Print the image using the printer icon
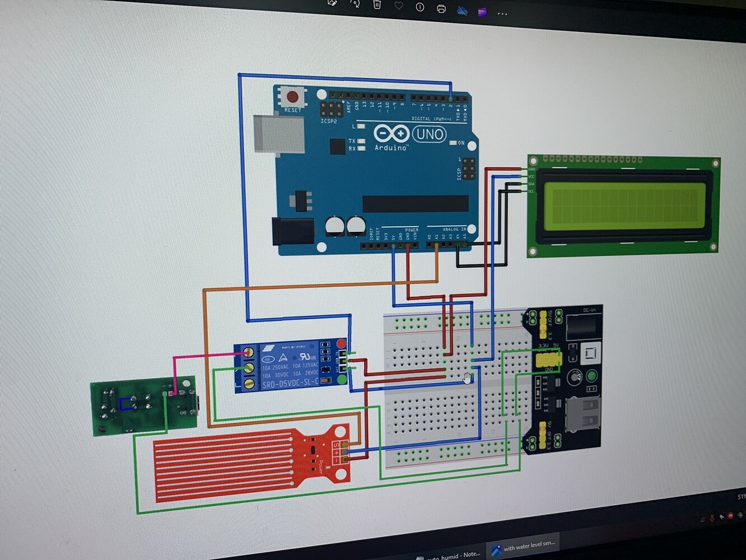Image resolution: width=746 pixels, height=560 pixels. click(x=441, y=9)
